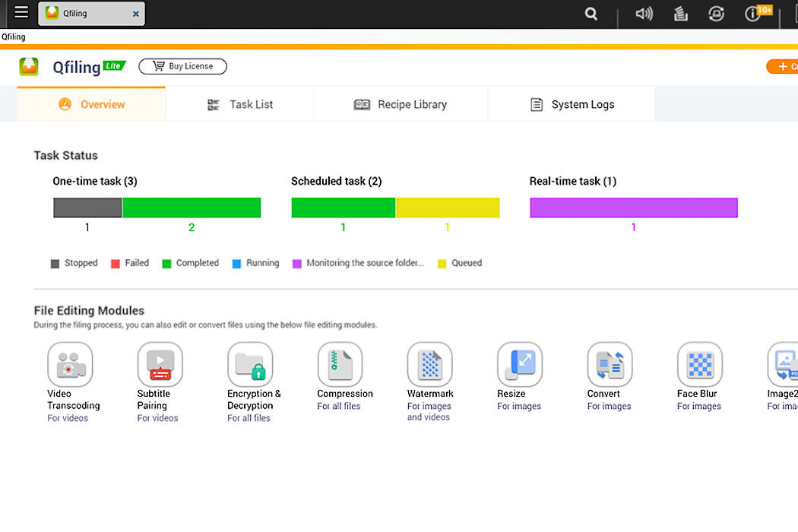This screenshot has width=798, height=532.
Task: Select the Resize module icon
Action: pos(520,365)
